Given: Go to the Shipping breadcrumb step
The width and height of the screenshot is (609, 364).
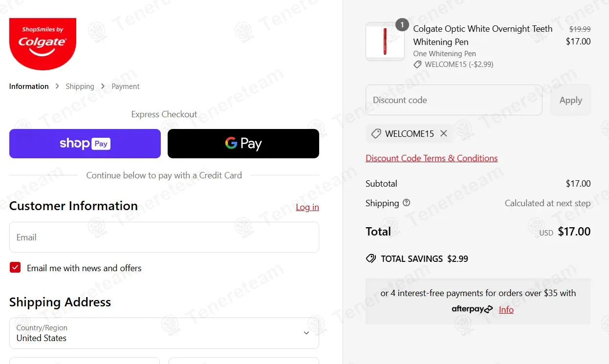Looking at the screenshot, I should coord(80,86).
